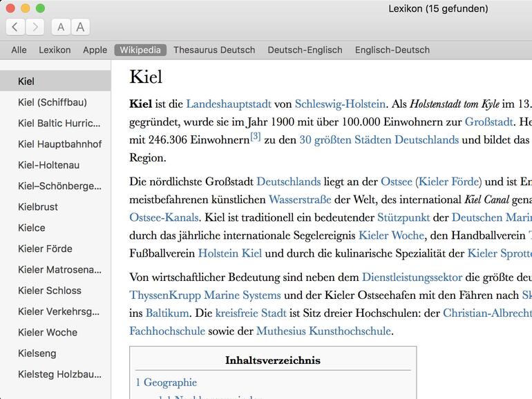Go forward with the right arrow button
Screen dimensions: 532x399
35,27
